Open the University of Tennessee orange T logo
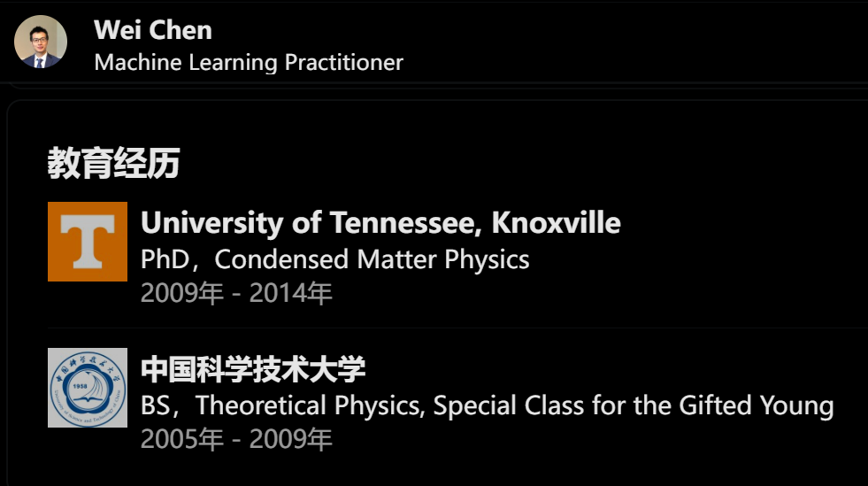The width and height of the screenshot is (868, 486). pyautogui.click(x=87, y=242)
